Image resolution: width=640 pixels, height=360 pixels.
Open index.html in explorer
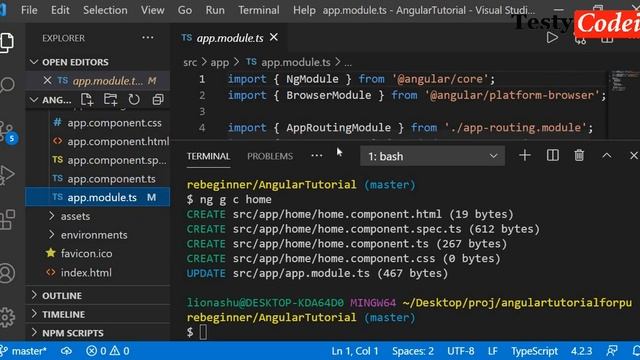[x=79, y=272]
